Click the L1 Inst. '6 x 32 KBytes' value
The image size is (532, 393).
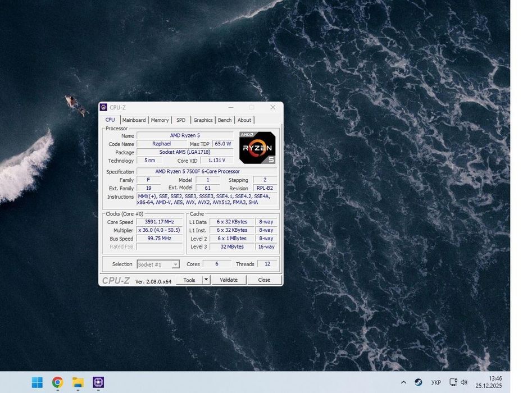pyautogui.click(x=232, y=230)
